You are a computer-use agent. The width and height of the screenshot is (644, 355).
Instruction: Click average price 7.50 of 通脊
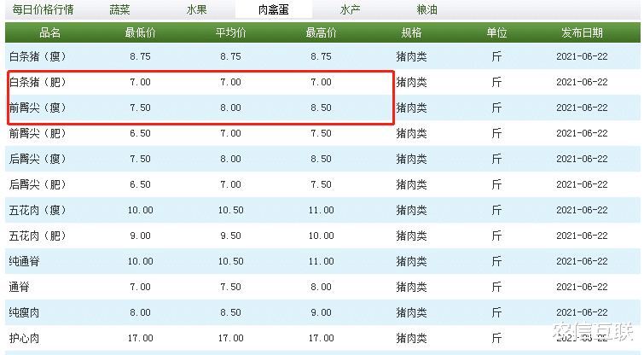pyautogui.click(x=231, y=287)
